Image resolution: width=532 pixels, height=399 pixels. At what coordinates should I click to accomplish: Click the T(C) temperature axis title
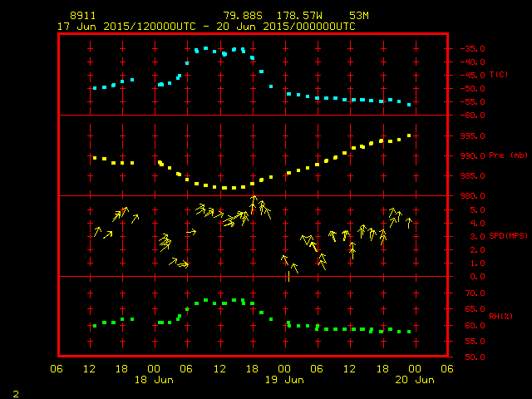[x=499, y=74]
